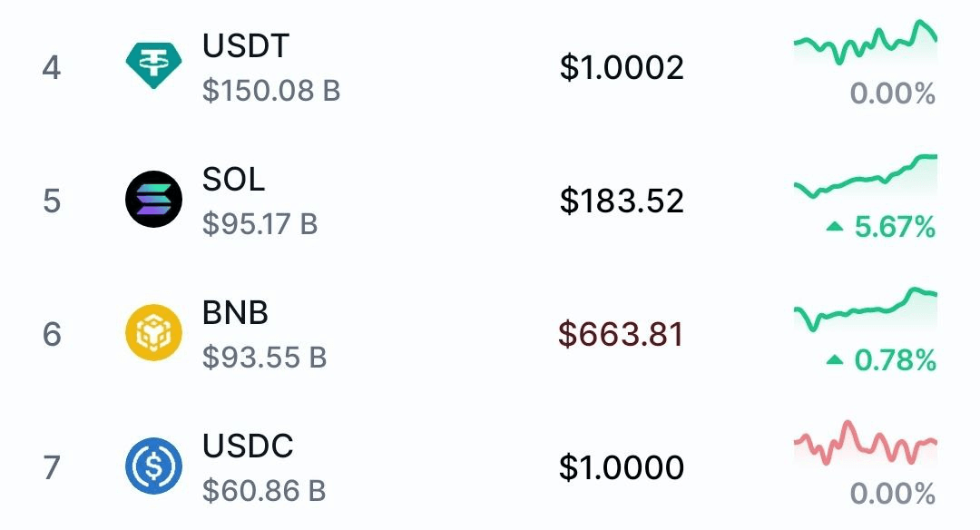Click the Solana black circle logo
The height and width of the screenshot is (530, 980).
click(153, 199)
